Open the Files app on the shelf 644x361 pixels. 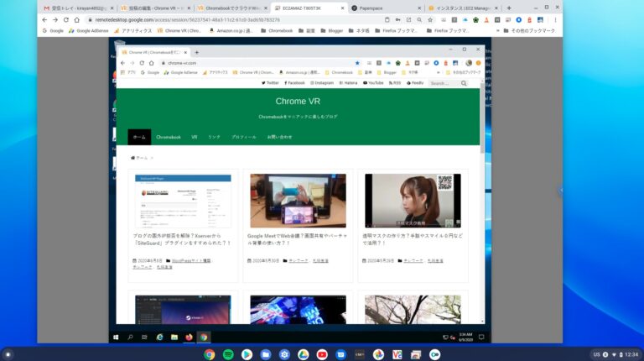click(266, 354)
